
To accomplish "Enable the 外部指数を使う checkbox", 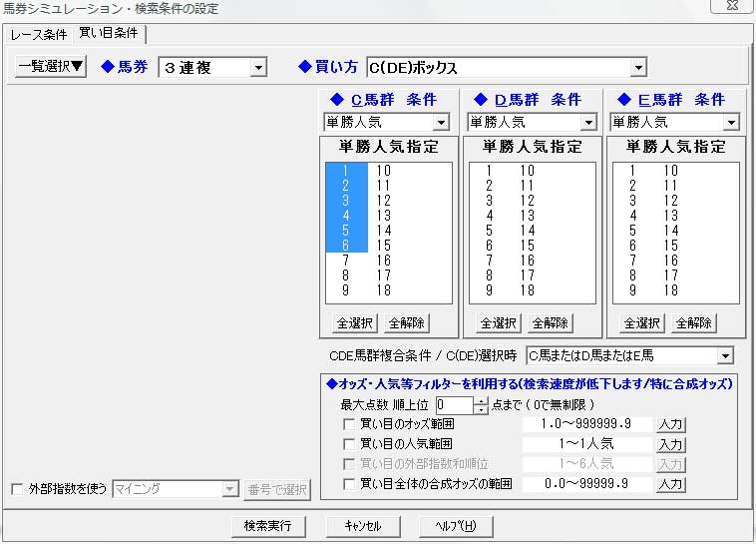I will click(16, 489).
